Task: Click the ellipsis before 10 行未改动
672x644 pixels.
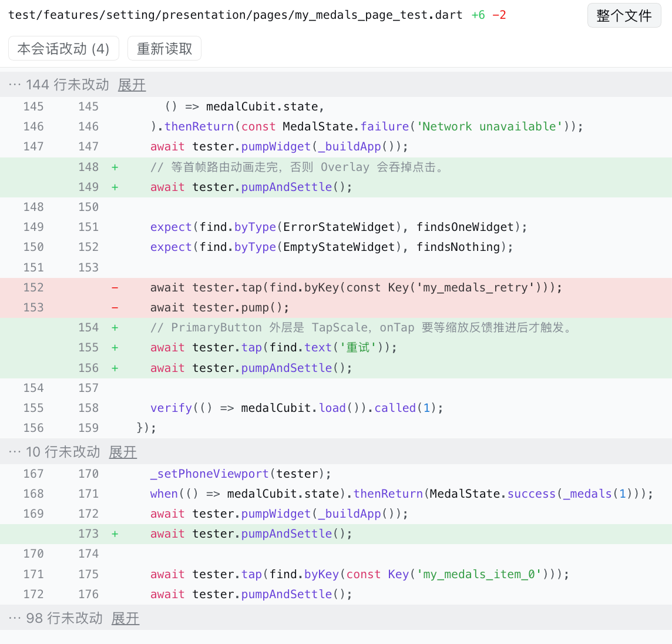Action: coord(15,451)
